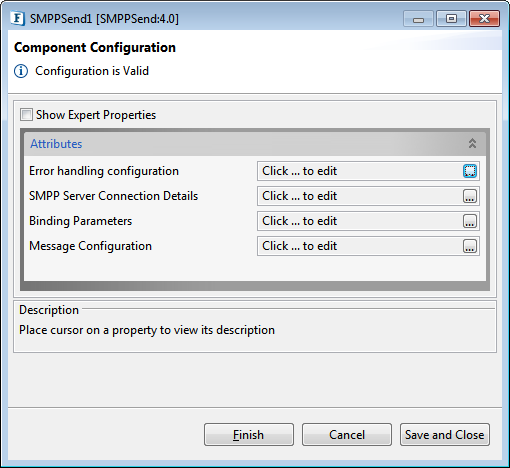510x468 pixels.
Task: Open Message Configuration ellipsis editor button
Action: click(470, 246)
